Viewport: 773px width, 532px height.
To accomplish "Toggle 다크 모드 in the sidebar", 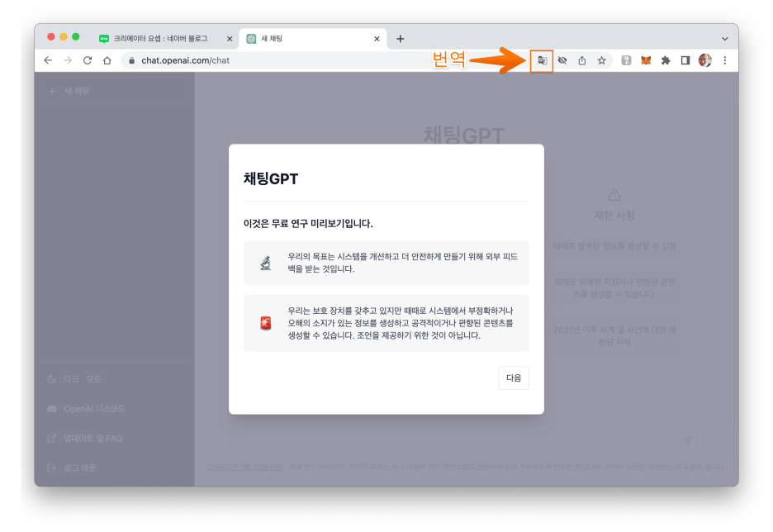I will coord(115,379).
